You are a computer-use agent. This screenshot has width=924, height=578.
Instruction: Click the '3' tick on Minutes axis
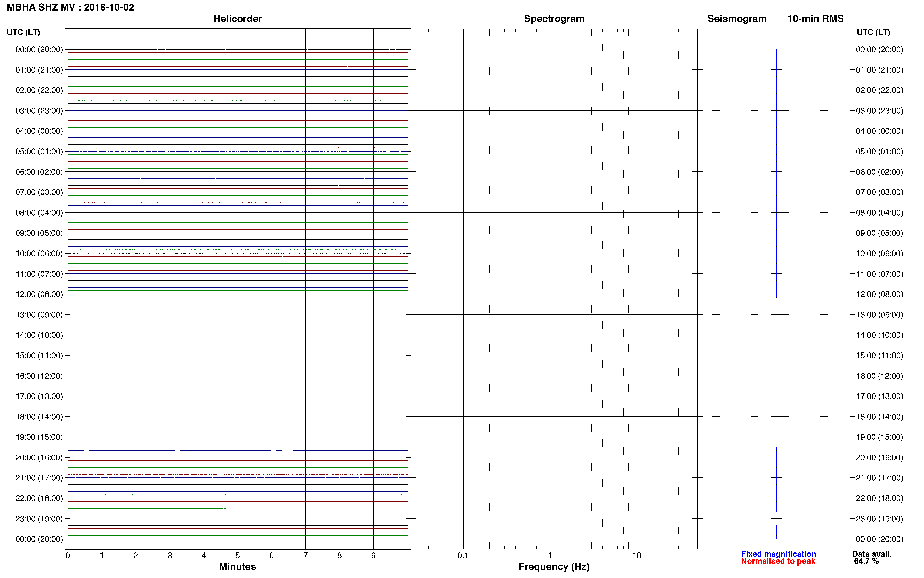coord(170,556)
